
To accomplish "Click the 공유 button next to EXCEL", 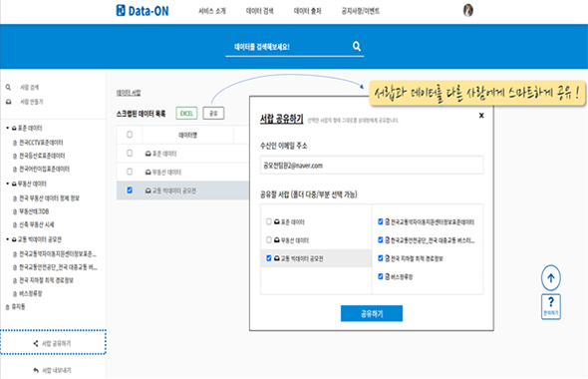I will click(x=213, y=113).
